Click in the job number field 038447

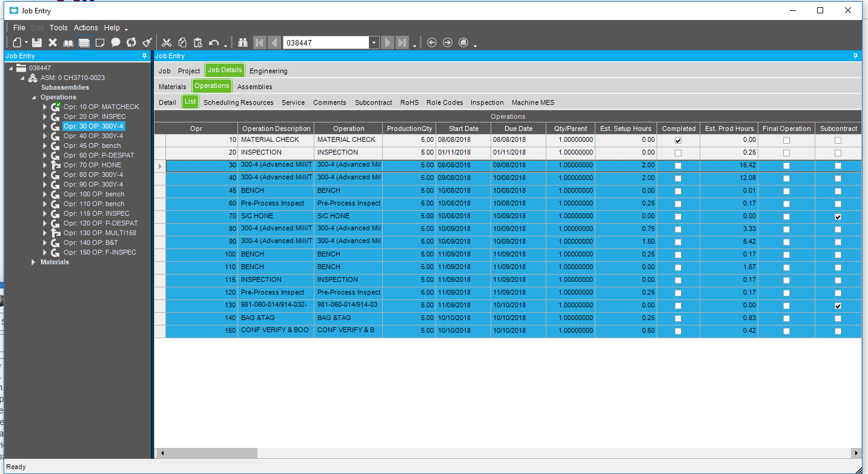326,42
